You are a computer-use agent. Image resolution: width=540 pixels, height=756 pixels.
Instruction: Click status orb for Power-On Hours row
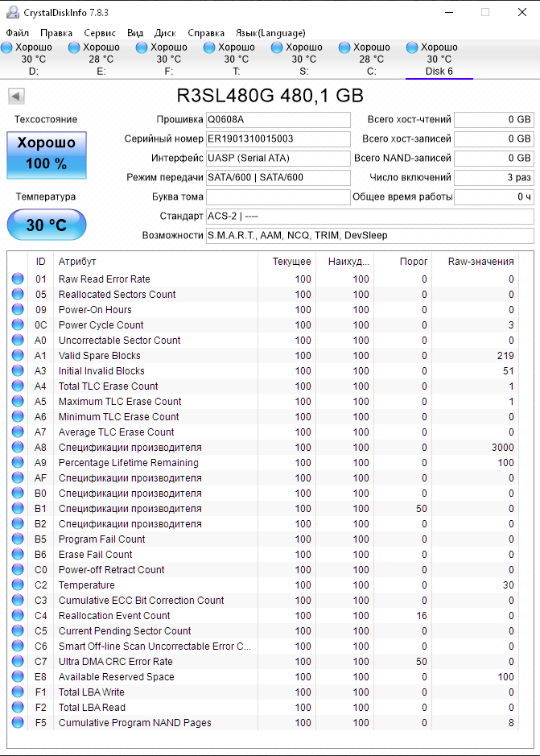[x=18, y=309]
